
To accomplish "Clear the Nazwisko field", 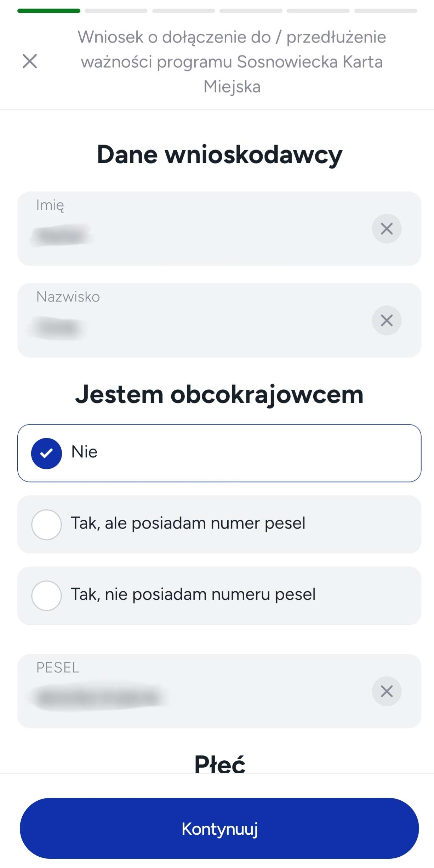I will 387,321.
